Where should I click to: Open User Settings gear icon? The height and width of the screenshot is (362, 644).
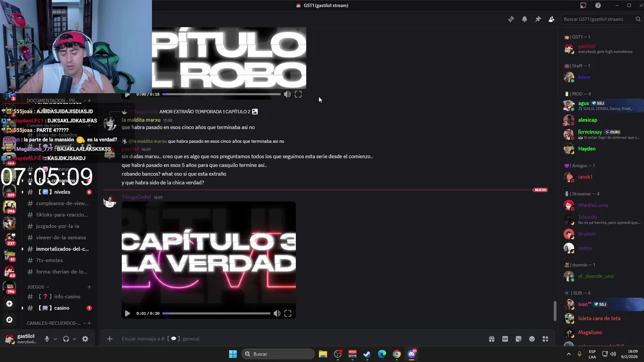click(85, 339)
